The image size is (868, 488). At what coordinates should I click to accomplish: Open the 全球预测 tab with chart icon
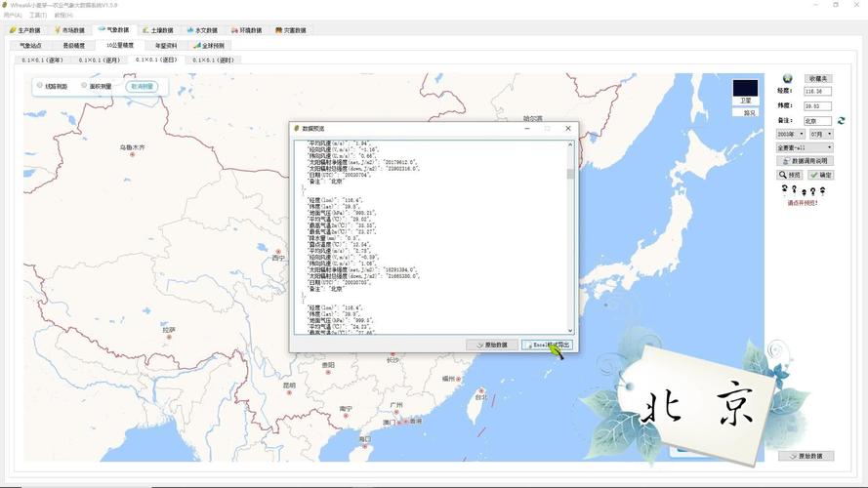click(x=208, y=45)
